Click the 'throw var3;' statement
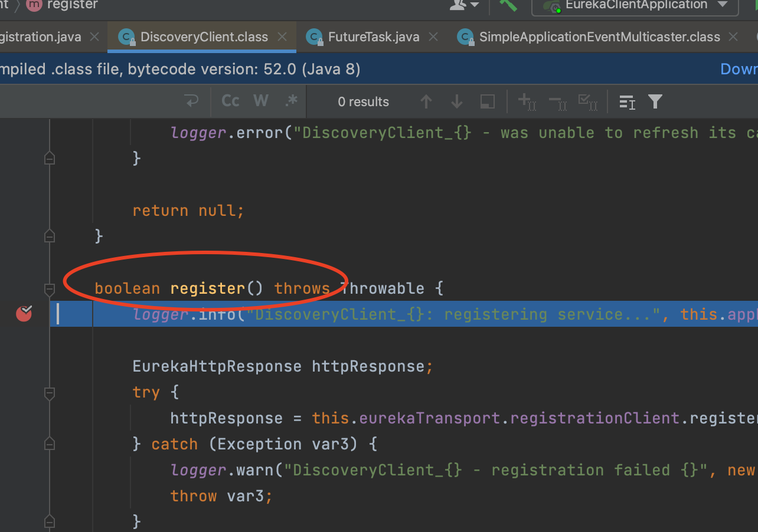 tap(221, 496)
